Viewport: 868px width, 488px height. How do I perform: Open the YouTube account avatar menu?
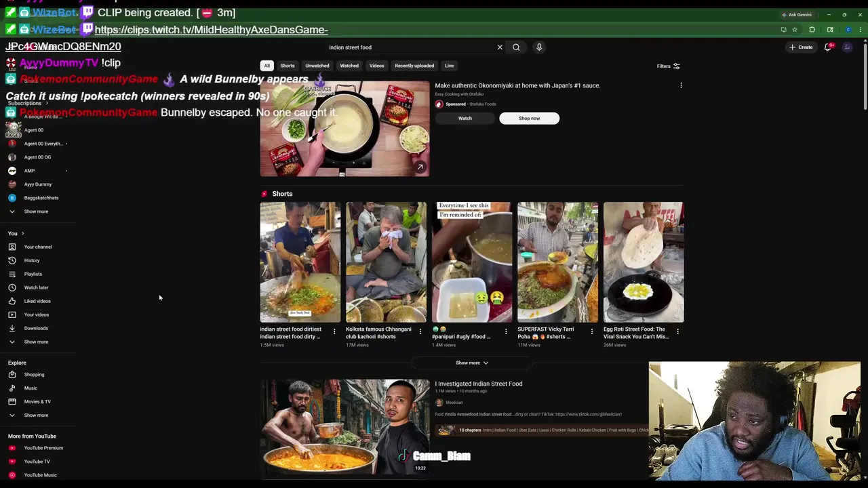847,47
